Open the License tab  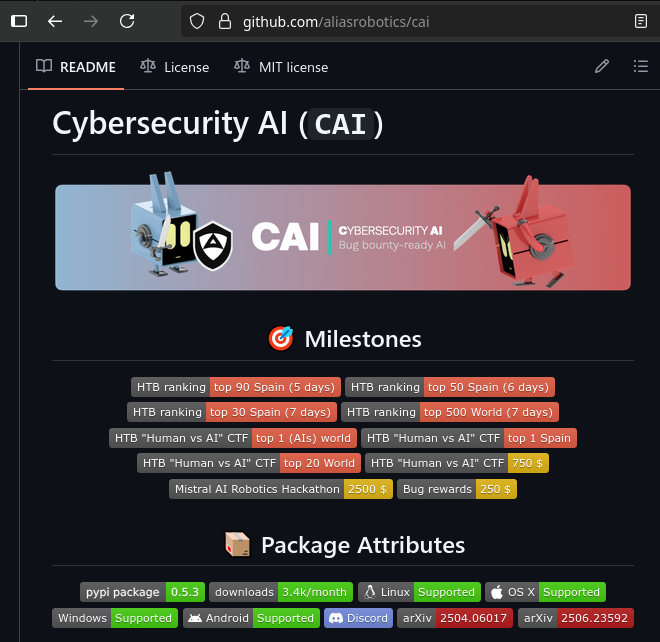pos(175,67)
